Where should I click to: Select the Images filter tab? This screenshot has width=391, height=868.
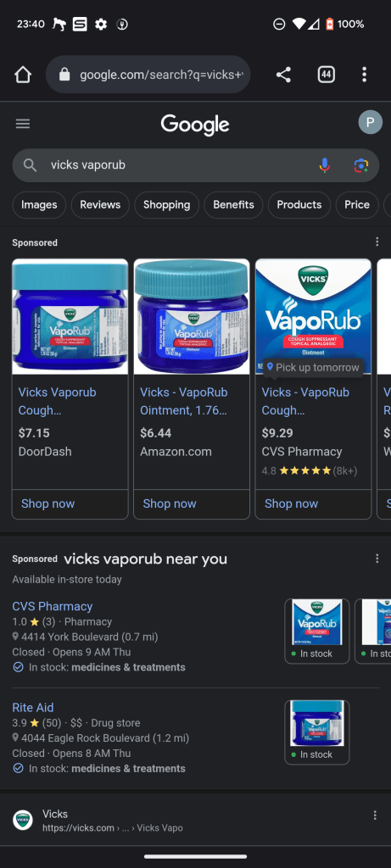tap(39, 205)
